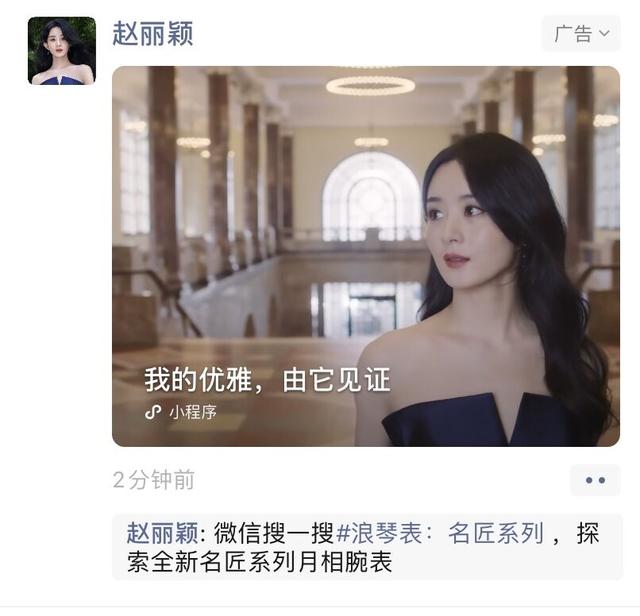Tap the 微信搜一搜 text in the comment
This screenshot has height=616, width=640.
tap(273, 533)
